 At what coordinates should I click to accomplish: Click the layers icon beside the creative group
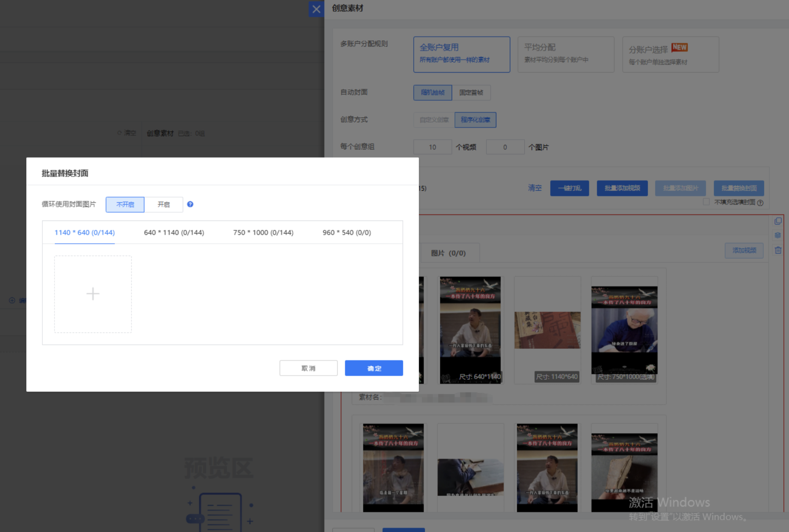pos(778,235)
